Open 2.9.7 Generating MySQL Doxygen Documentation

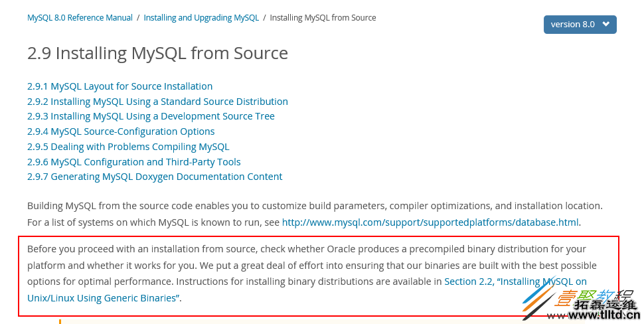coord(155,177)
